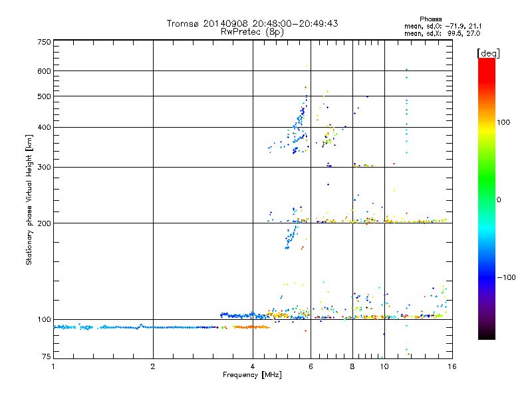
Task: Click y-axis tick label '300'
Action: click(x=44, y=168)
